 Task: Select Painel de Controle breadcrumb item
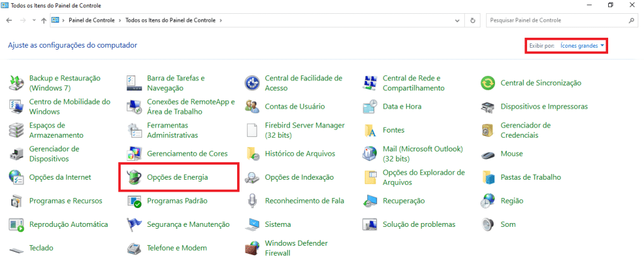click(91, 21)
